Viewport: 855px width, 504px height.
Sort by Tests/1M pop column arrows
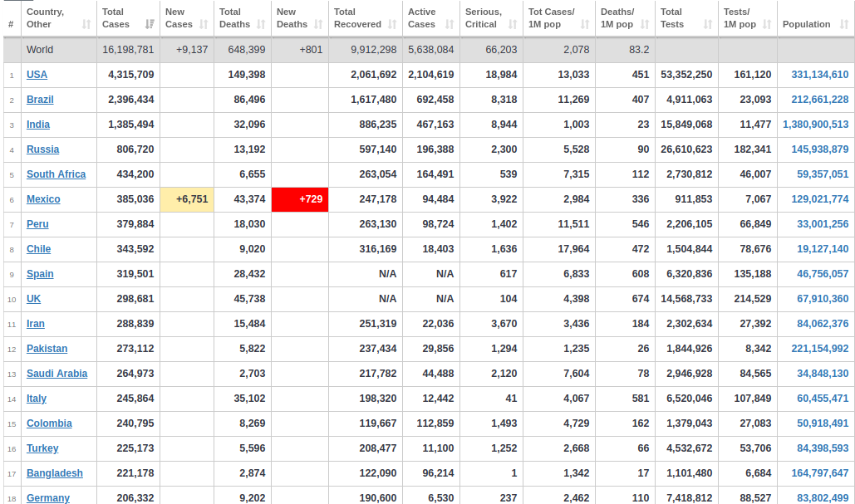pos(767,25)
